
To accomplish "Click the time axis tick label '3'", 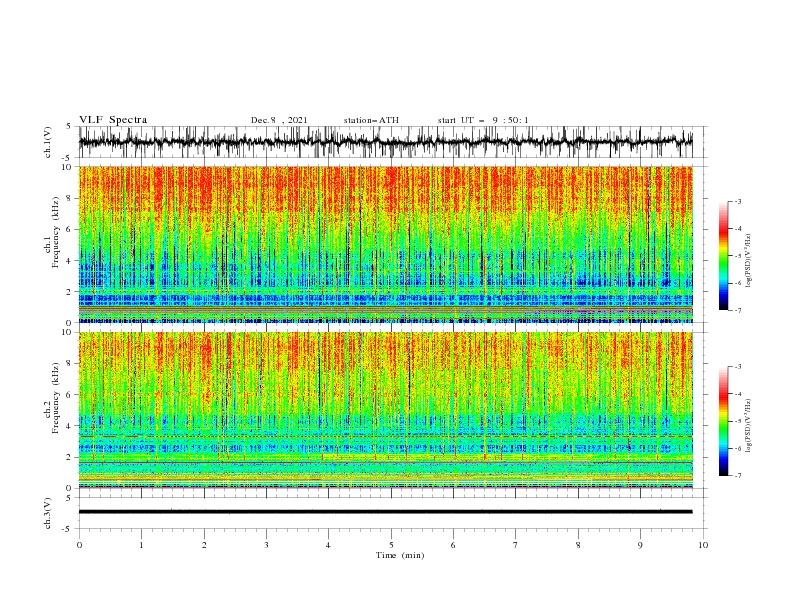I will click(266, 545).
